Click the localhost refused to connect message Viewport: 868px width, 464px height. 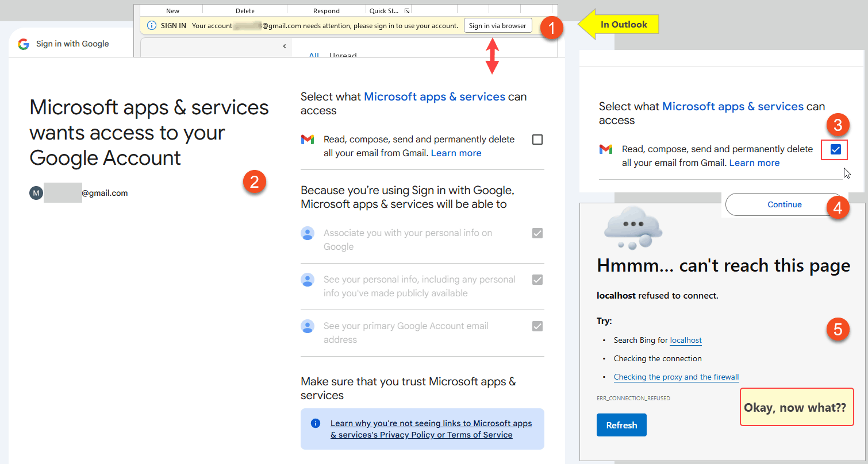click(658, 296)
